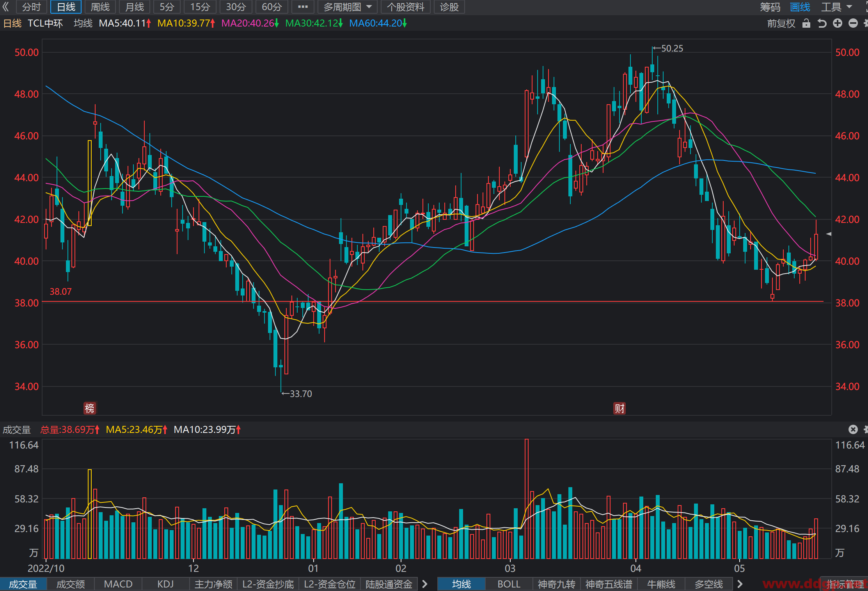
Task: Expand more sub-indicators right arrow
Action: [x=425, y=584]
